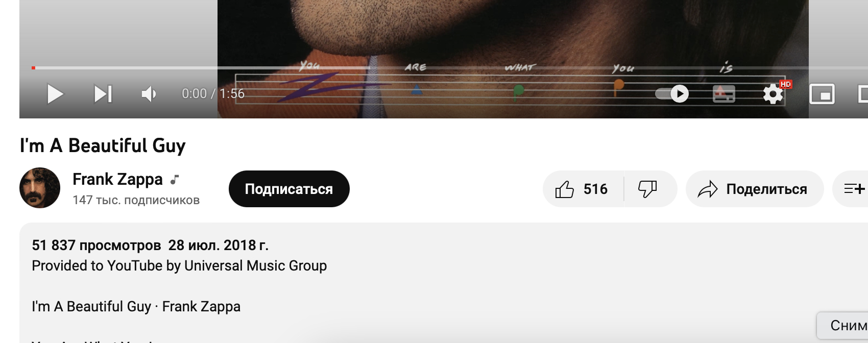Switch to theater mode icon
The image size is (868, 343).
(x=862, y=94)
